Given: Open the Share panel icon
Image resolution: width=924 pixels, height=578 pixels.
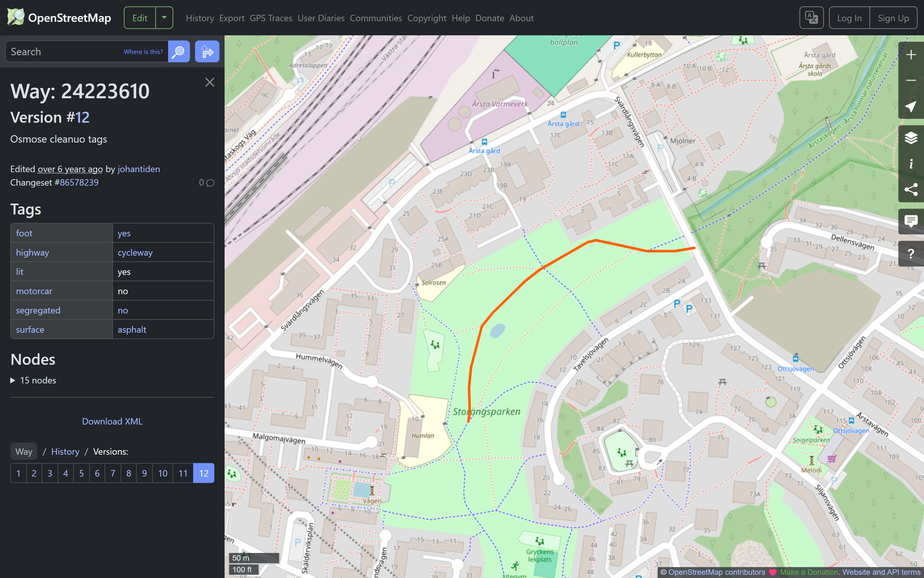Looking at the screenshot, I should click(x=911, y=189).
